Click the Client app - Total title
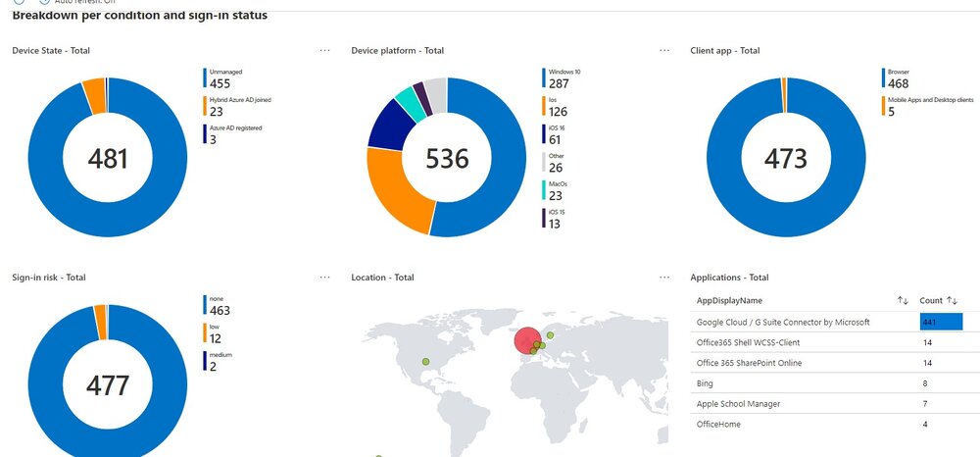The height and width of the screenshot is (457, 980). tap(725, 51)
